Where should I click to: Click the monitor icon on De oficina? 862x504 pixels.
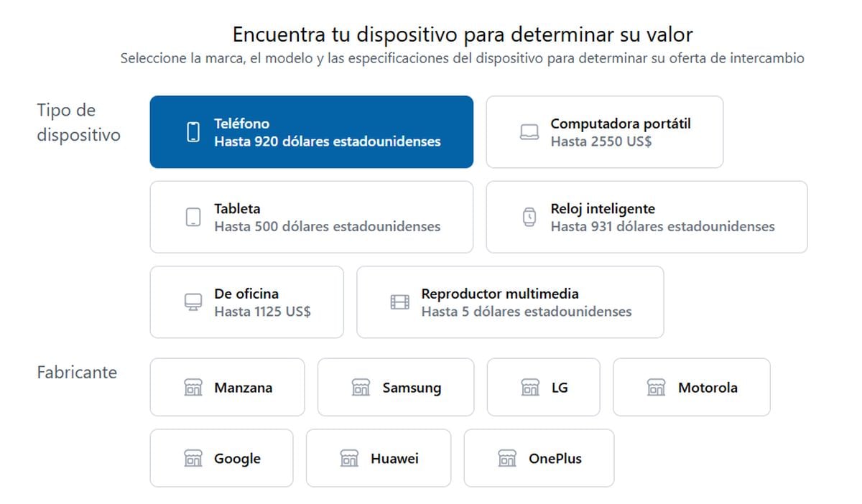[192, 302]
